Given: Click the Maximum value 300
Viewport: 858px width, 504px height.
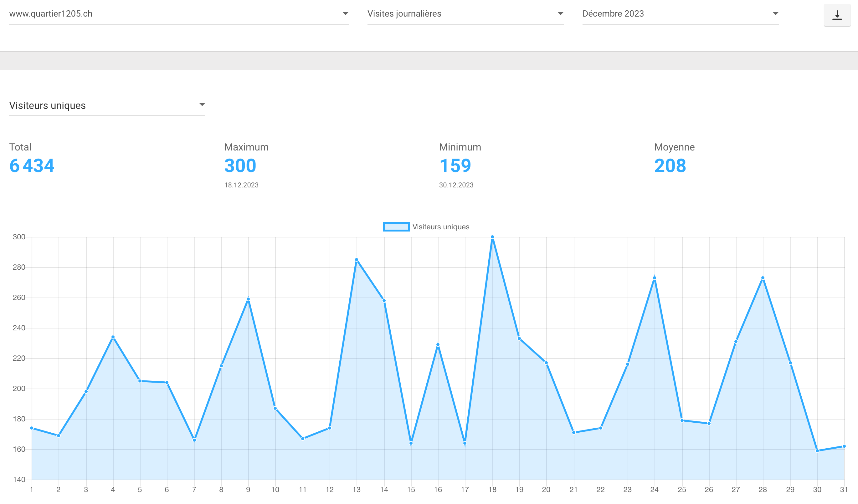Looking at the screenshot, I should (240, 166).
